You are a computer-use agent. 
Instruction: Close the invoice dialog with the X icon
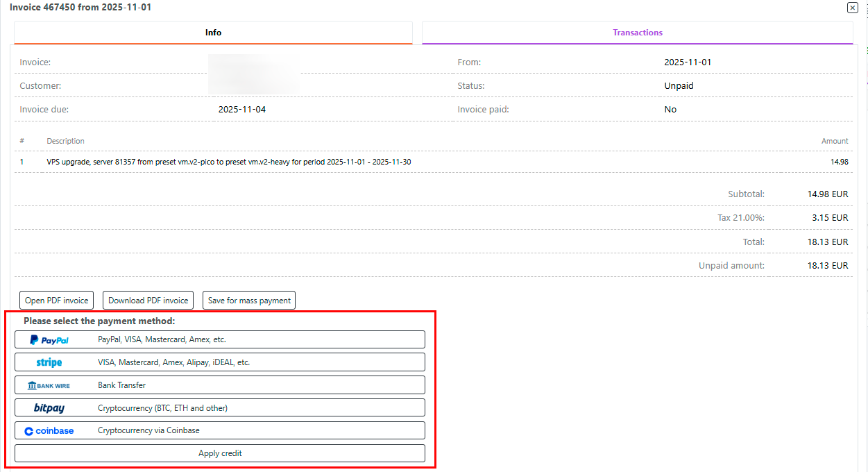pyautogui.click(x=852, y=8)
